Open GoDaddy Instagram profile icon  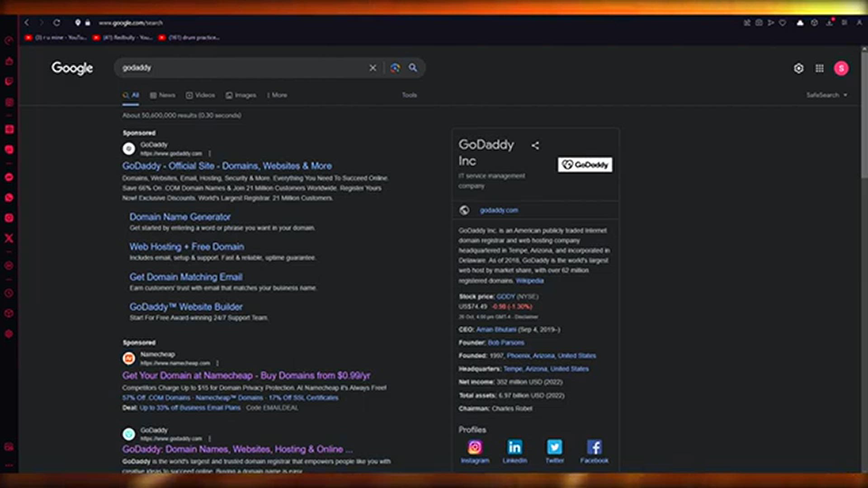click(475, 447)
